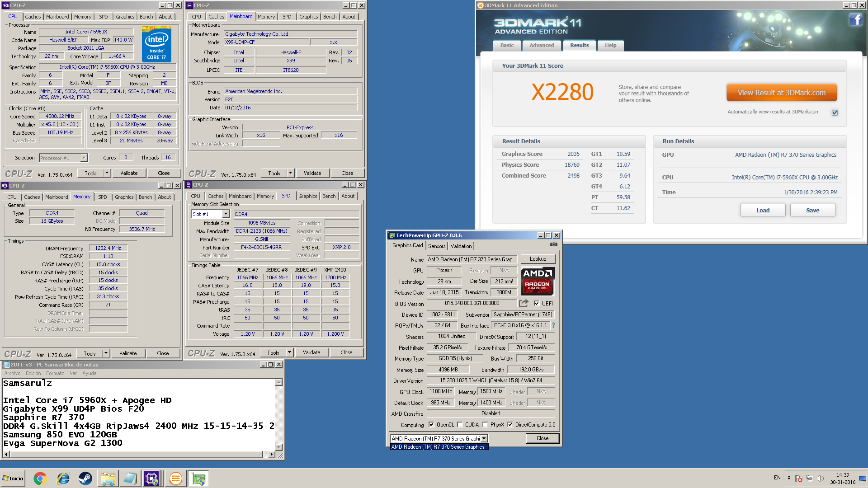Screen dimensions: 868x488
Task: Click the Load button in Run Details
Action: [763, 210]
